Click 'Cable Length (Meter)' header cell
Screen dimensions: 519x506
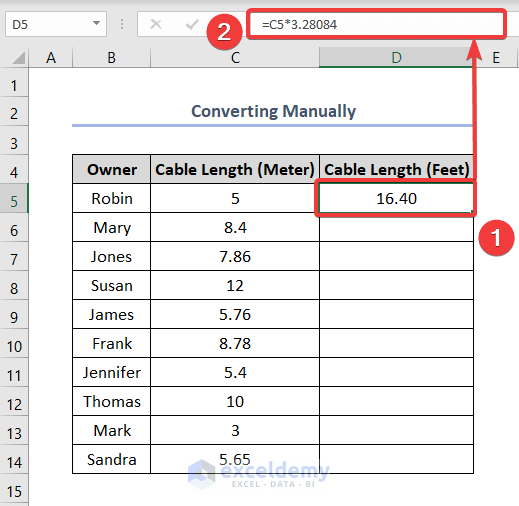pos(235,169)
